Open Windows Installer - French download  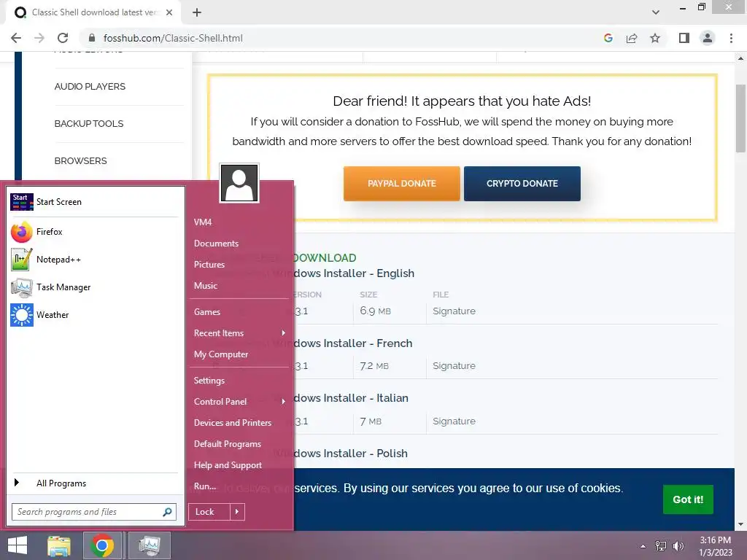353,343
